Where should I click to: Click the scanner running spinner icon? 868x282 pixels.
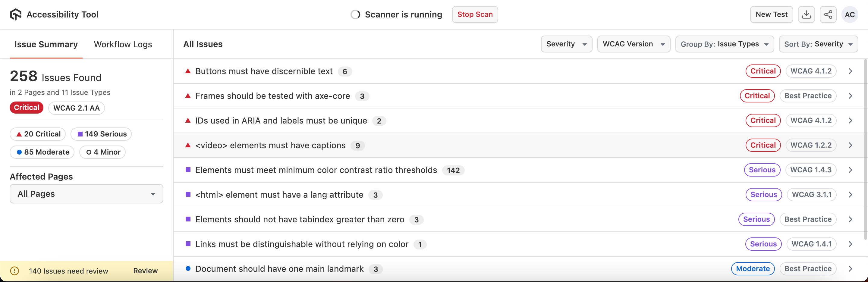pos(355,14)
